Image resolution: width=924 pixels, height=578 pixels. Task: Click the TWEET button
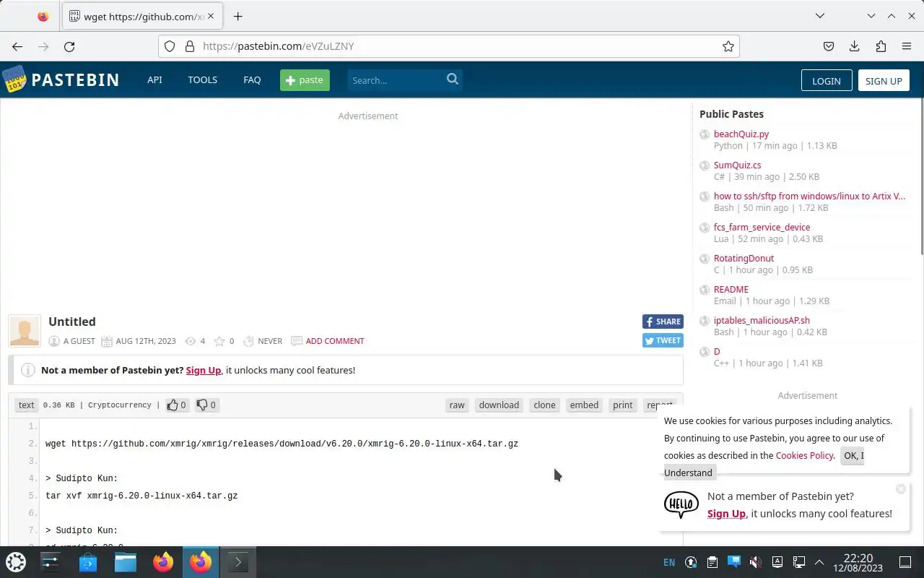(663, 340)
